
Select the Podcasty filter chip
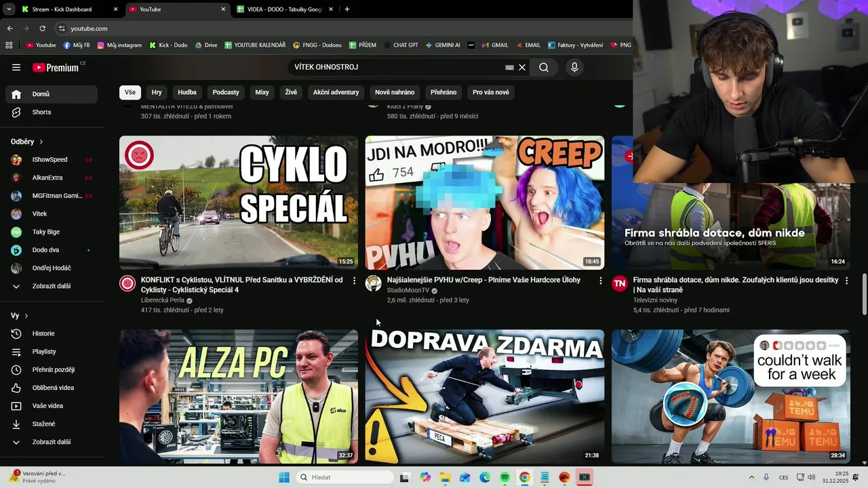[226, 92]
